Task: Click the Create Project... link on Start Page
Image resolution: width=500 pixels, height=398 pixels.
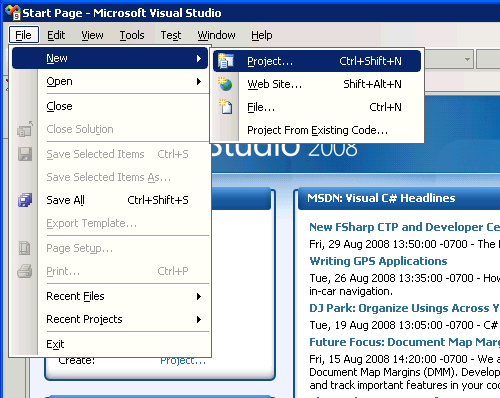Action: point(183,361)
